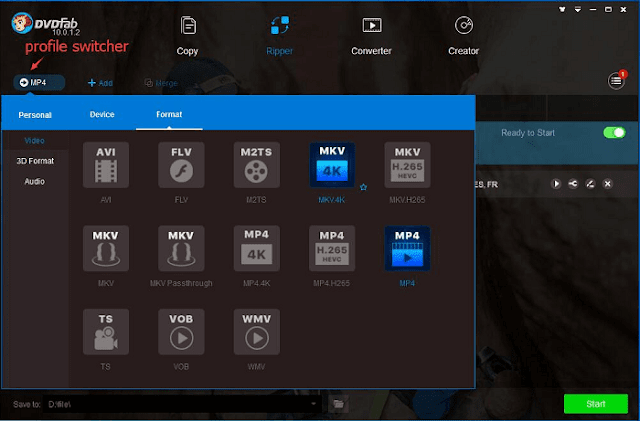Select the AVI format profile
Image resolution: width=640 pixels, height=421 pixels.
click(106, 165)
